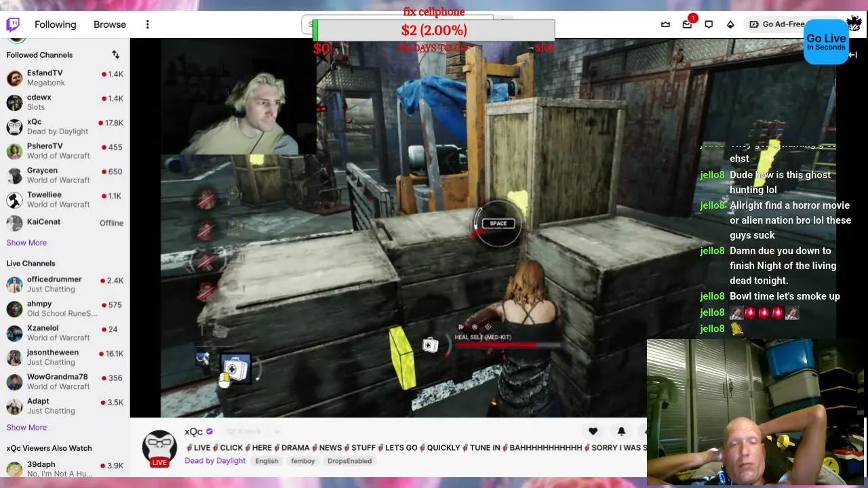Click Followed Channels heading

[x=39, y=55]
